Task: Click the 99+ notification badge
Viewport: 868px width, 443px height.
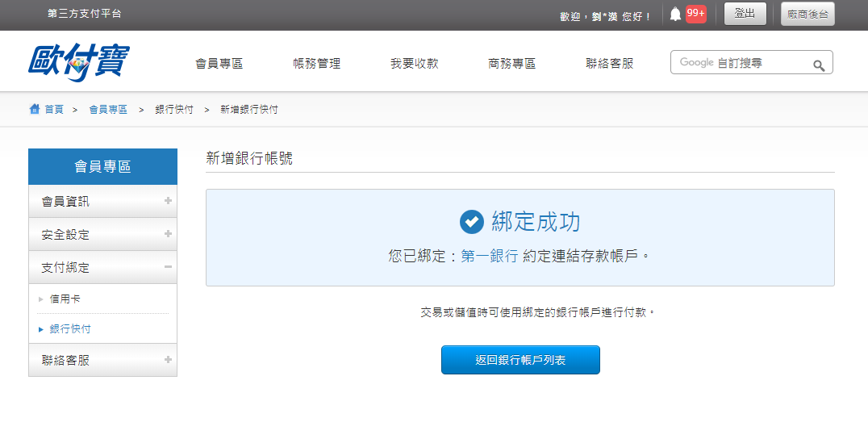Action: click(x=696, y=13)
